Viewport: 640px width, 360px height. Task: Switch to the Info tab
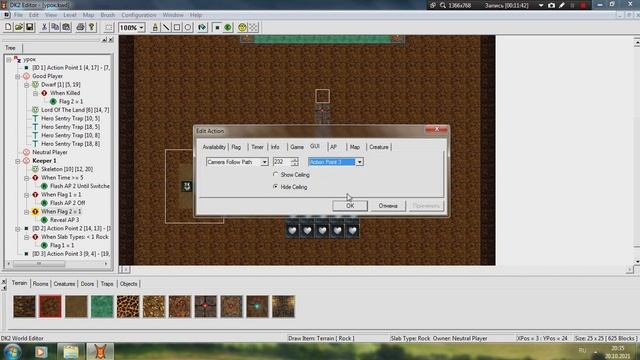pyautogui.click(x=275, y=147)
